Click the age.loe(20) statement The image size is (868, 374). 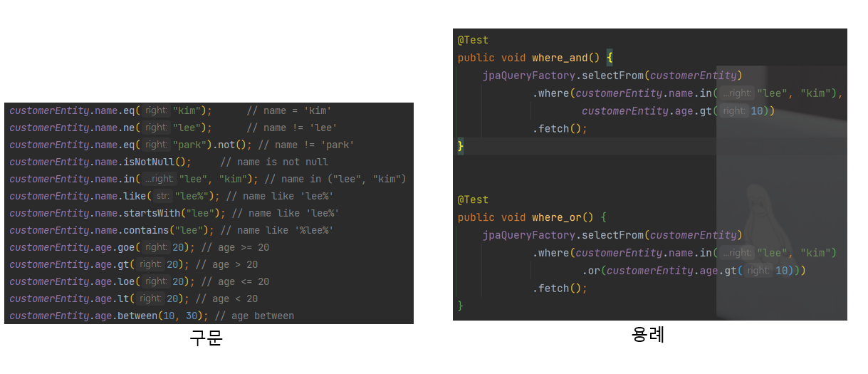(x=102, y=281)
